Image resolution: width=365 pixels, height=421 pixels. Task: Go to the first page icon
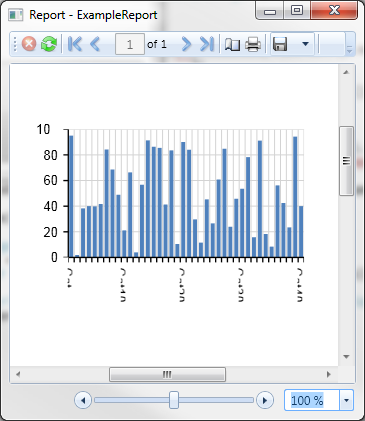[x=75, y=44]
